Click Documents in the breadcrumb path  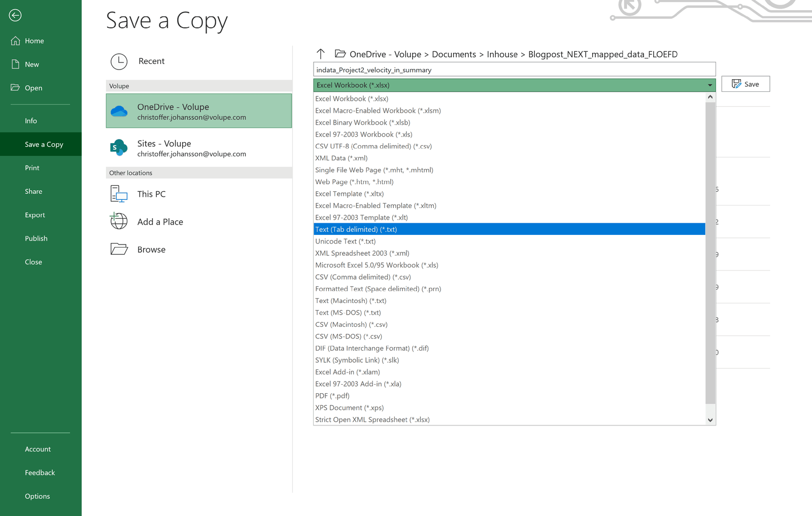(x=454, y=54)
